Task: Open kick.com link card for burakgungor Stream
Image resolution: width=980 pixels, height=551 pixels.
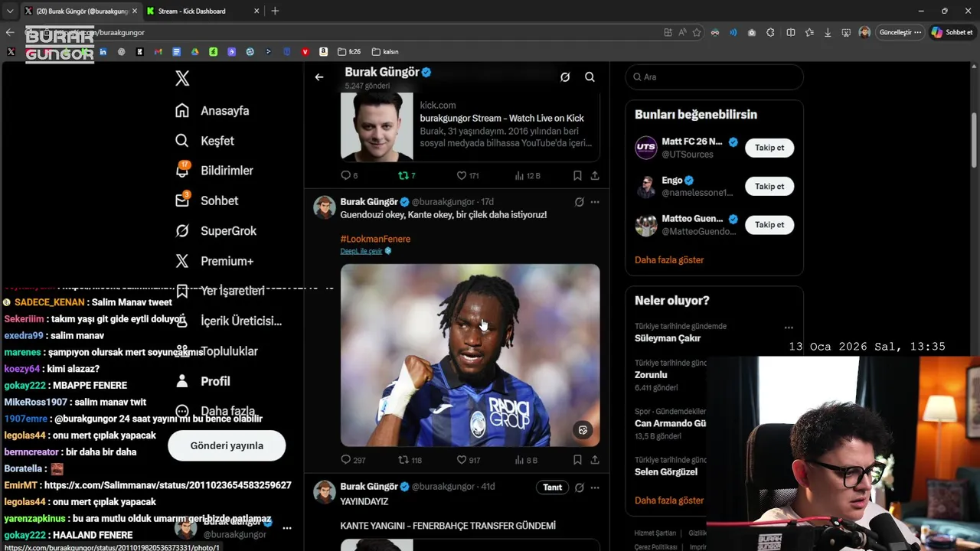Action: pyautogui.click(x=470, y=126)
